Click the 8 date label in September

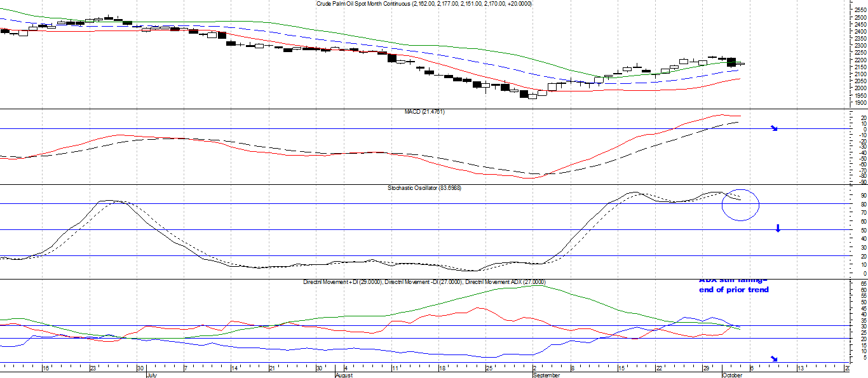coord(572,368)
